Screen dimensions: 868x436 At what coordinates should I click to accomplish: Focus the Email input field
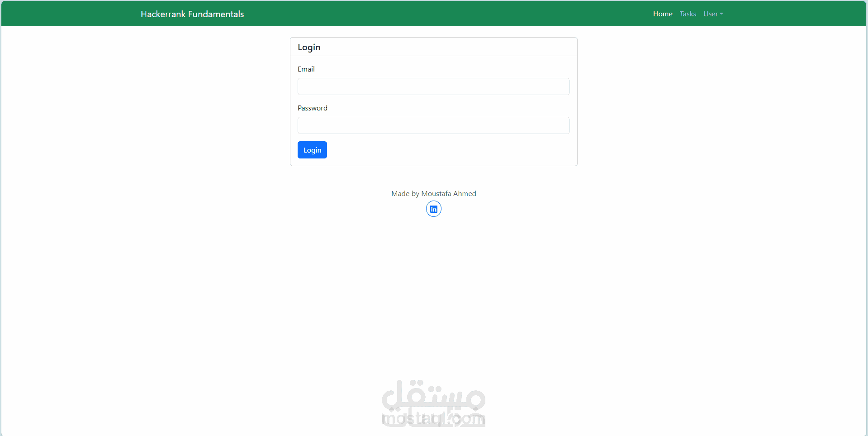tap(433, 86)
